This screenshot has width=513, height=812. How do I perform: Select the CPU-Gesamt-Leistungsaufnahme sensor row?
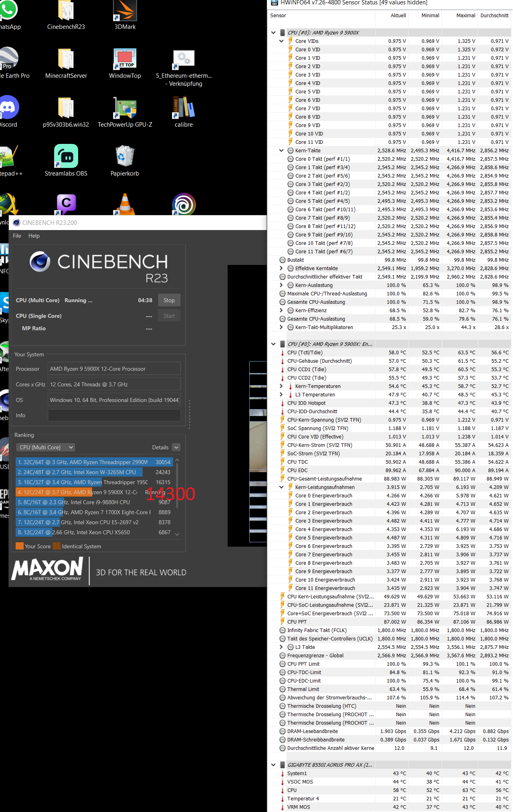coord(390,479)
